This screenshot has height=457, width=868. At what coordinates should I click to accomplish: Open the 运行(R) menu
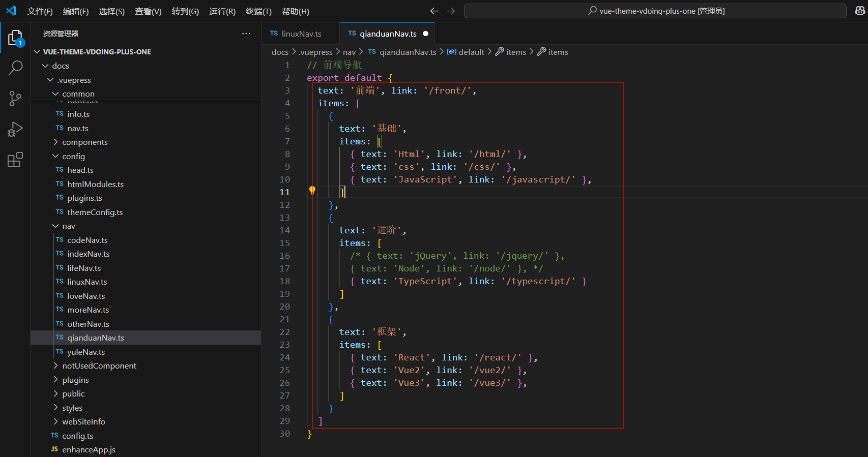[222, 11]
